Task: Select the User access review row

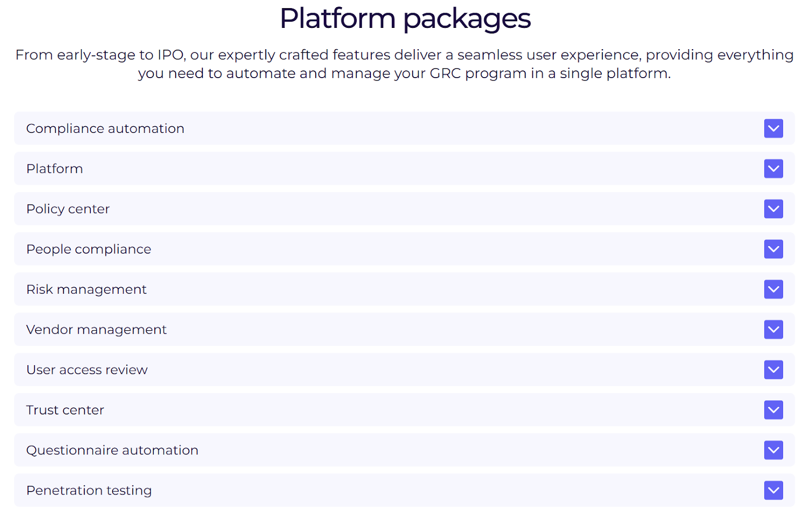Action: coord(355,370)
